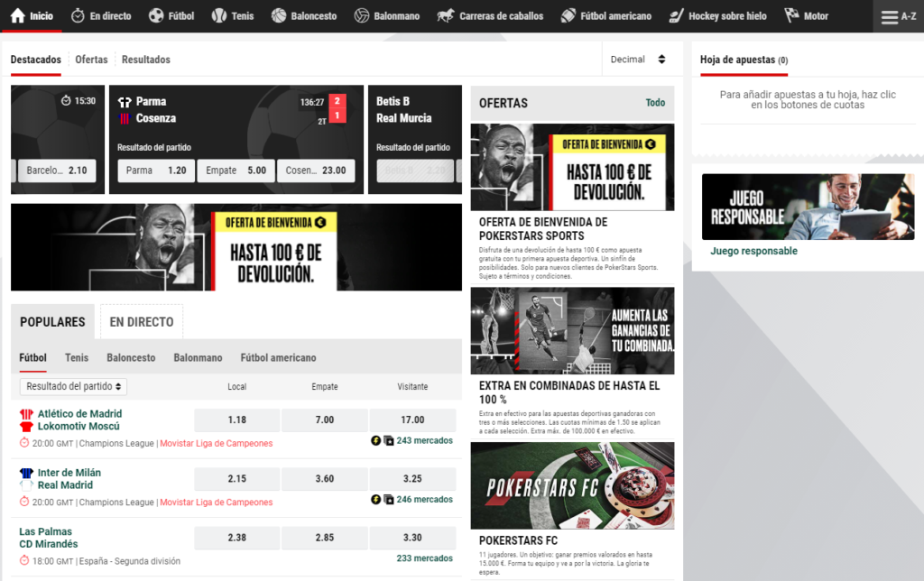Open the 246 mercados link

click(424, 500)
